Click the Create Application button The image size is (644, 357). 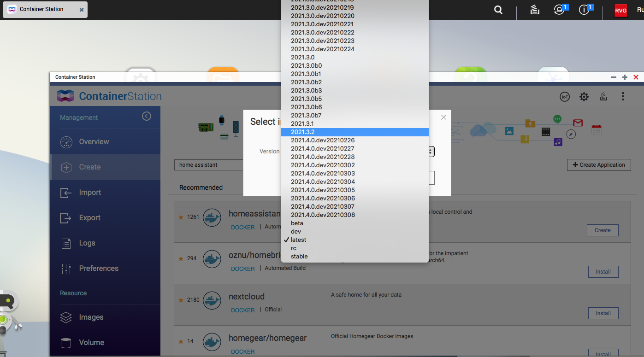(599, 165)
